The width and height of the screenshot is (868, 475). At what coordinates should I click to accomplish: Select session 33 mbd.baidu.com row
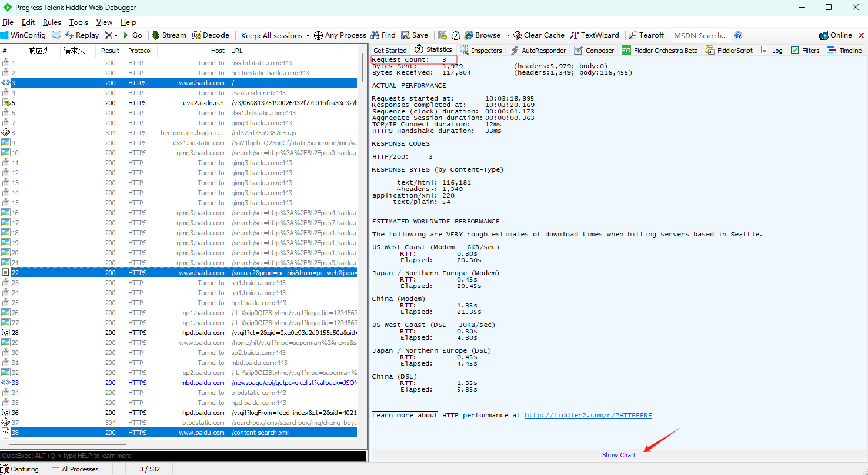pos(179,383)
